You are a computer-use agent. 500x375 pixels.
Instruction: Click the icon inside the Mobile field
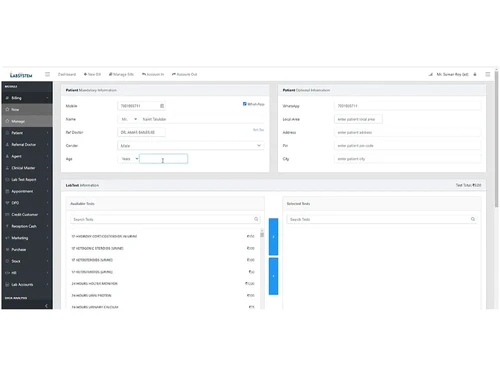(x=162, y=106)
